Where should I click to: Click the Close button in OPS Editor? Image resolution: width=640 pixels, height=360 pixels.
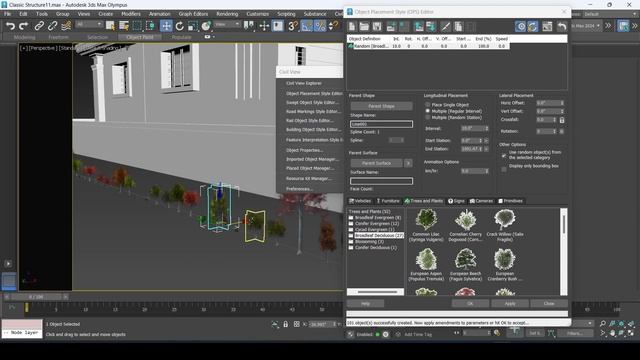(x=549, y=303)
